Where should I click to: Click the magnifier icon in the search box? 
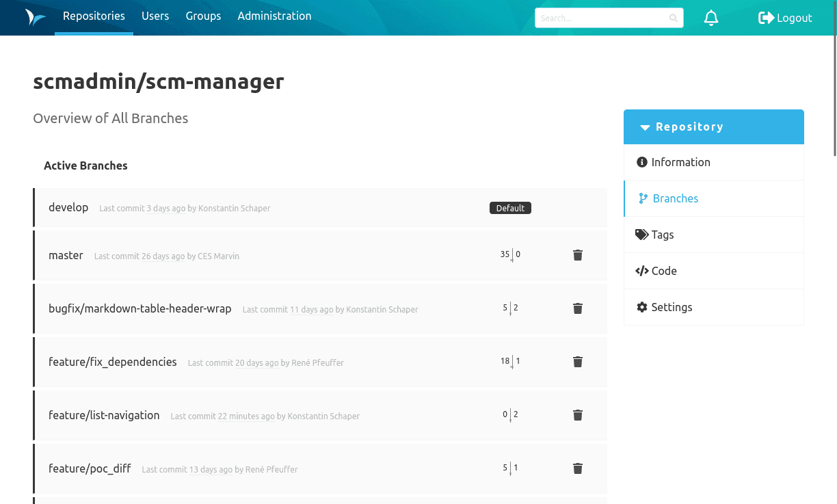pos(674,18)
